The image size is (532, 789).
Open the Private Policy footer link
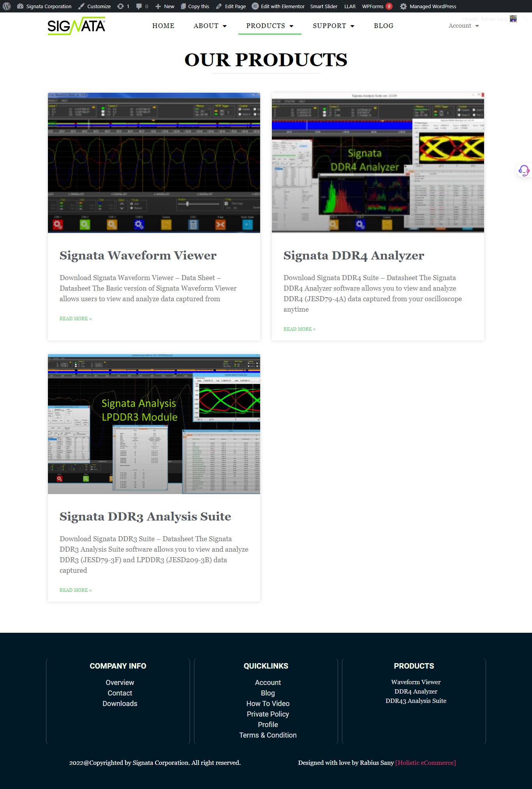pyautogui.click(x=268, y=714)
